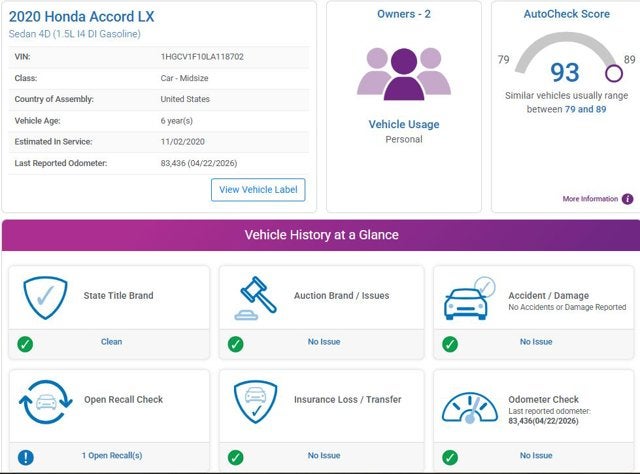Image resolution: width=640 pixels, height=474 pixels.
Task: Click the AutoCheck score gauge circle marker
Action: click(x=613, y=74)
